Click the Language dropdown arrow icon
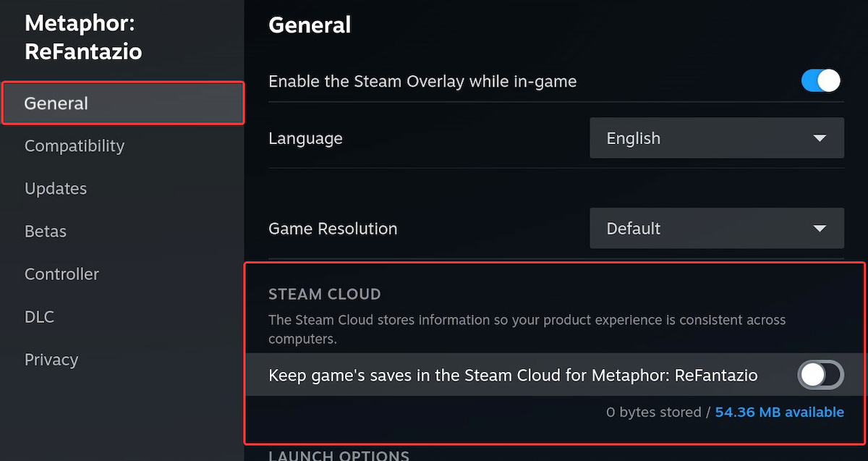This screenshot has width=868, height=461. pyautogui.click(x=819, y=138)
